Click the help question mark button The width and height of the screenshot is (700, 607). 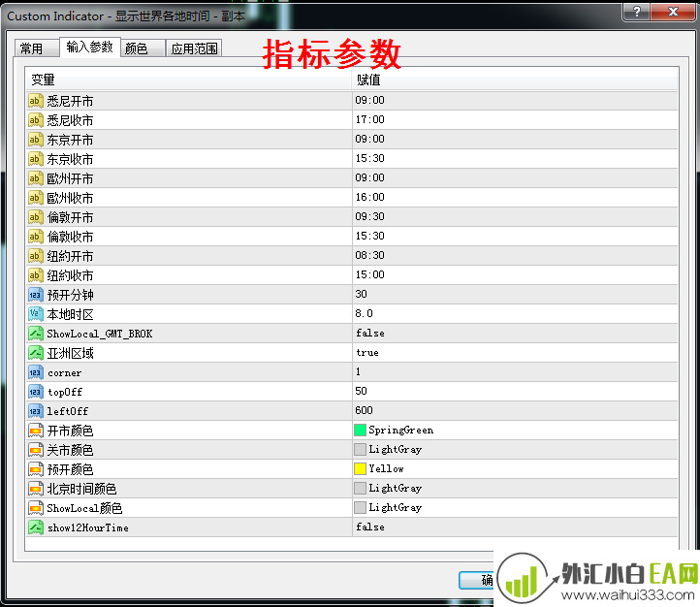[636, 12]
